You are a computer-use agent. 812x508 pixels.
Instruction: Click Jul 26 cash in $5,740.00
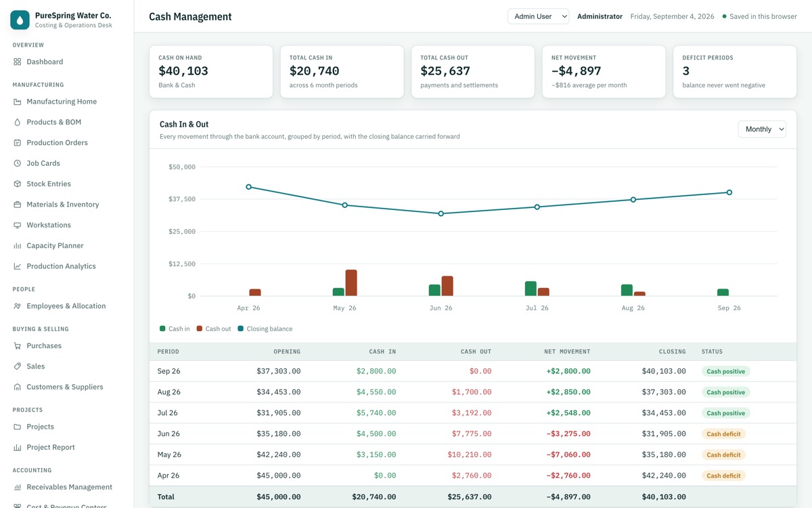coord(376,413)
